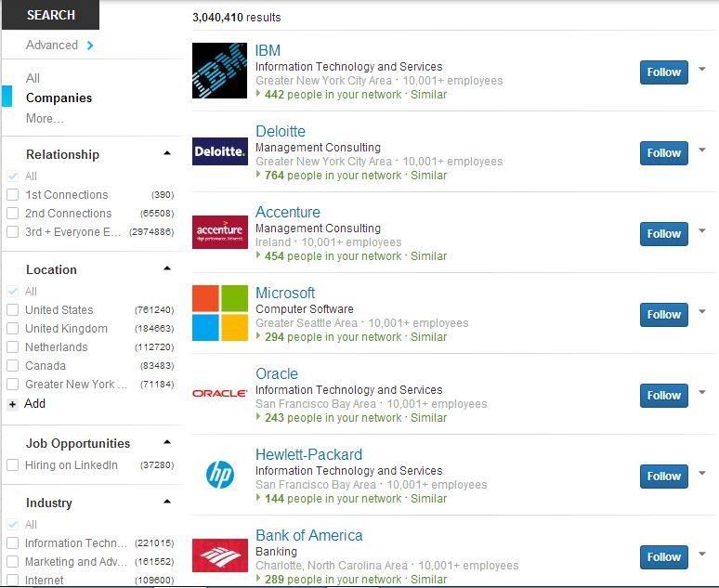This screenshot has width=719, height=588.
Task: Click the blue chevron next to Advanced
Action: click(x=90, y=45)
